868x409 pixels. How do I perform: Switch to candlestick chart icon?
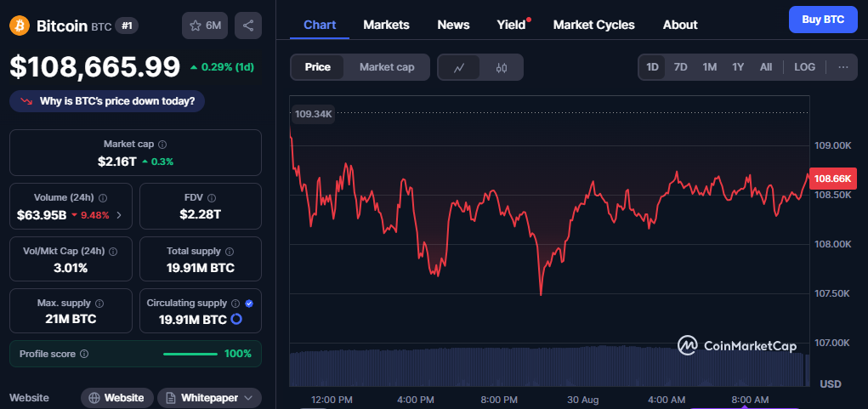[x=502, y=67]
